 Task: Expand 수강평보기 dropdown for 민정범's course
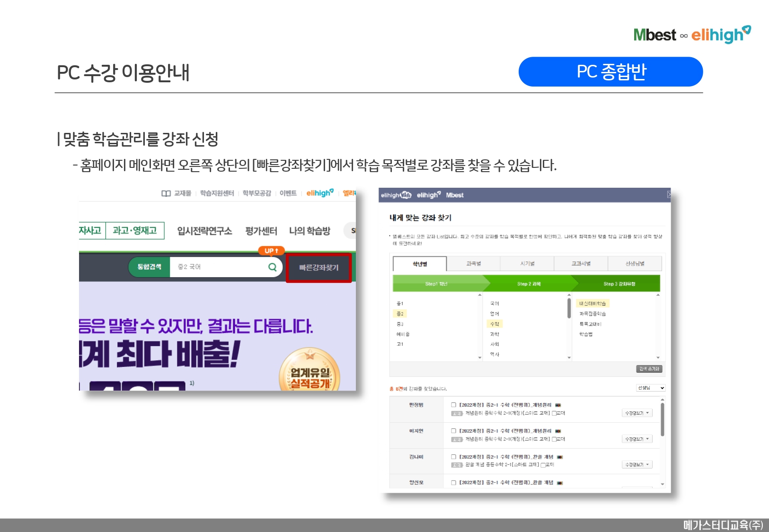637,413
